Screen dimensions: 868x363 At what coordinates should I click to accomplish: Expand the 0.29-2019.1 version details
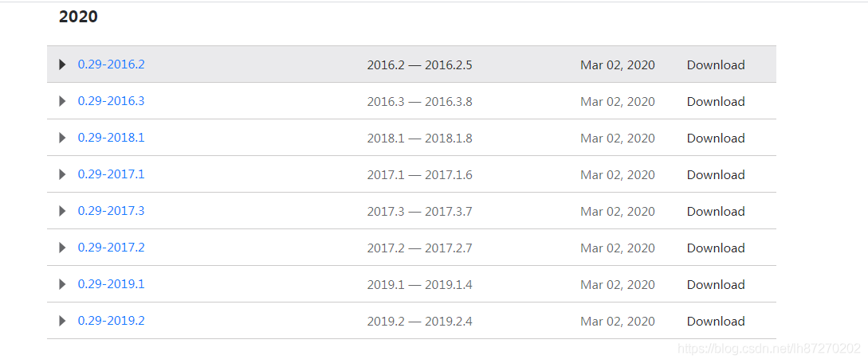coord(62,284)
